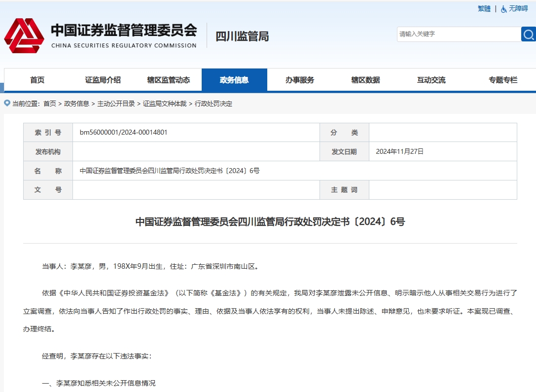Screen dimensions: 536x392
Task: Go to 证监局文种体裁 in the breadcrumb
Action: tap(165, 104)
